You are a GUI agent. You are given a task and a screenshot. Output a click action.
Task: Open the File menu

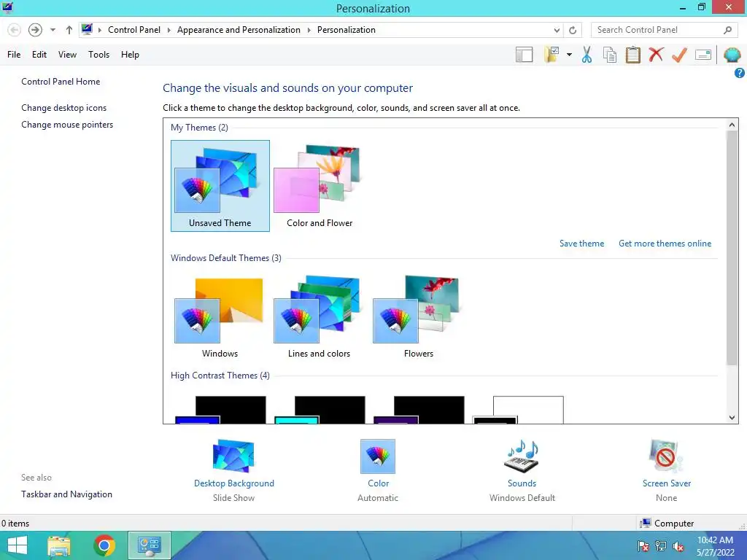pyautogui.click(x=14, y=55)
